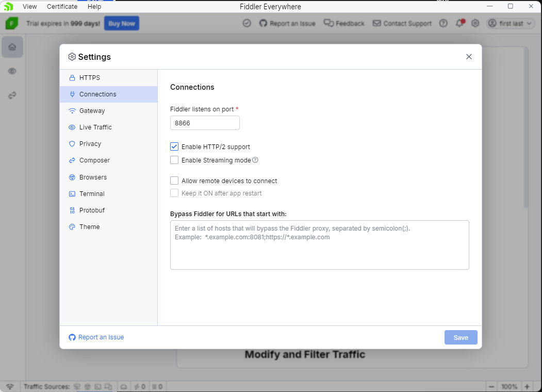The width and height of the screenshot is (542, 392).
Task: Click the Report an Issue link in settings
Action: click(x=96, y=337)
